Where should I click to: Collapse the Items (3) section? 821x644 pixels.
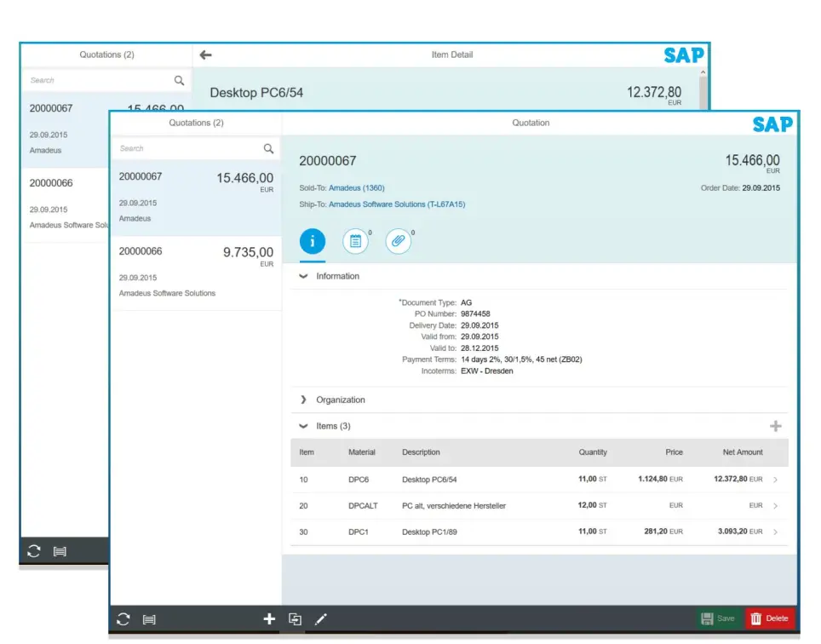(x=303, y=426)
